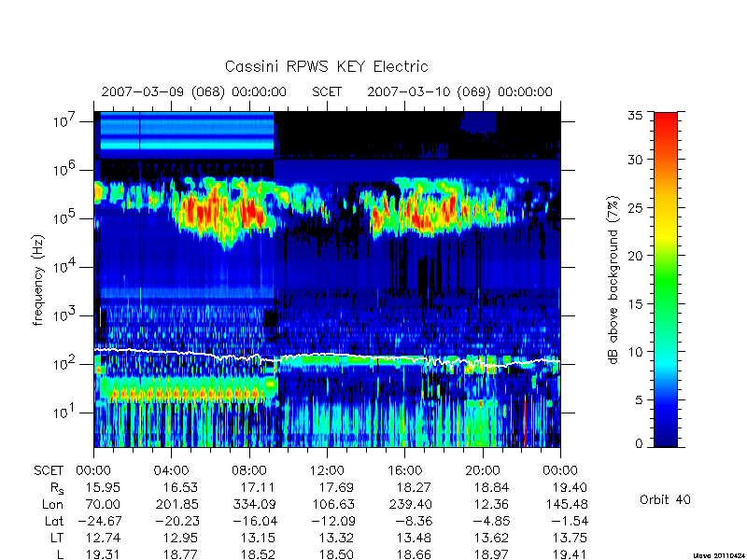This screenshot has width=747, height=560.
Task: Click the 15 tick on the color scale
Action: [x=635, y=303]
